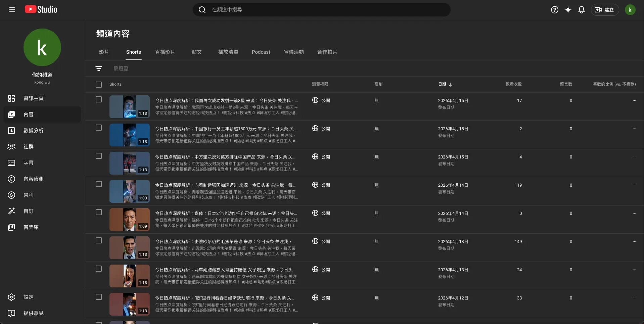Switch to the 宣傳活動 promotions tab
The height and width of the screenshot is (324, 644).
294,52
